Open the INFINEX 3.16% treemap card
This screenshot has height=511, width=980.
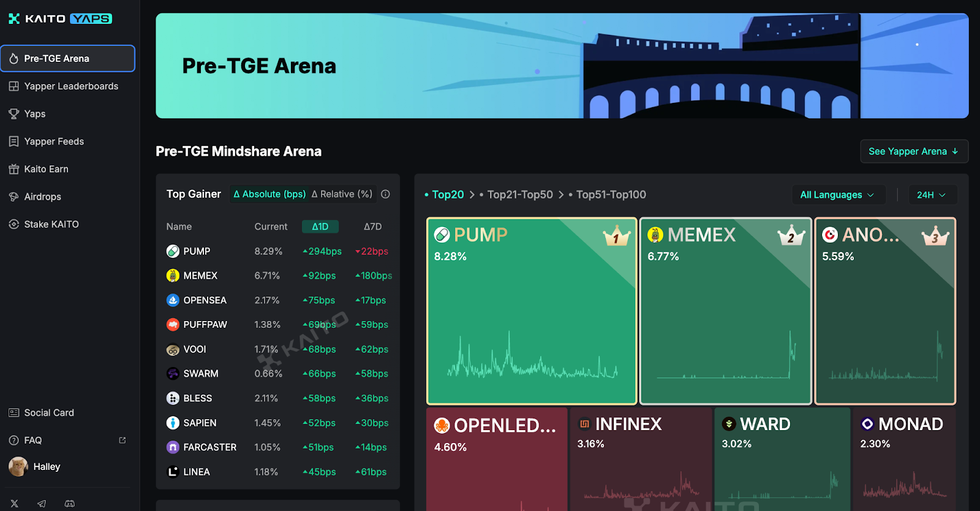641,460
